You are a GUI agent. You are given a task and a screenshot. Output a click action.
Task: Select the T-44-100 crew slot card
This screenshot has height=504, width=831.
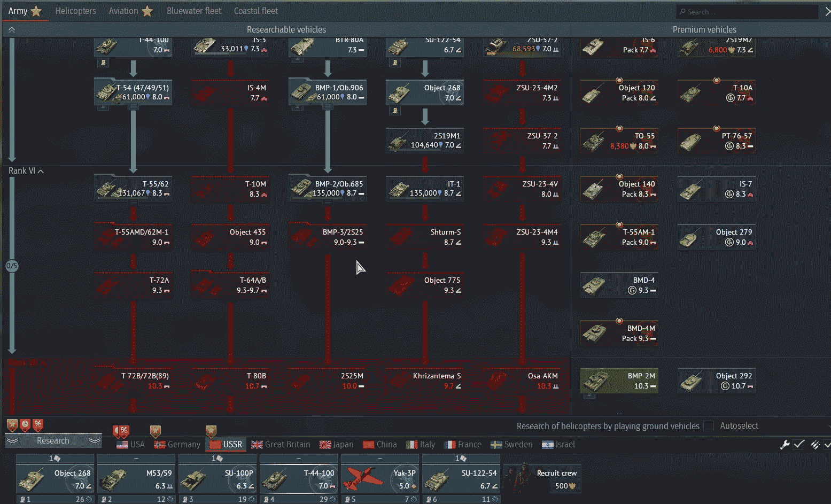tap(299, 479)
